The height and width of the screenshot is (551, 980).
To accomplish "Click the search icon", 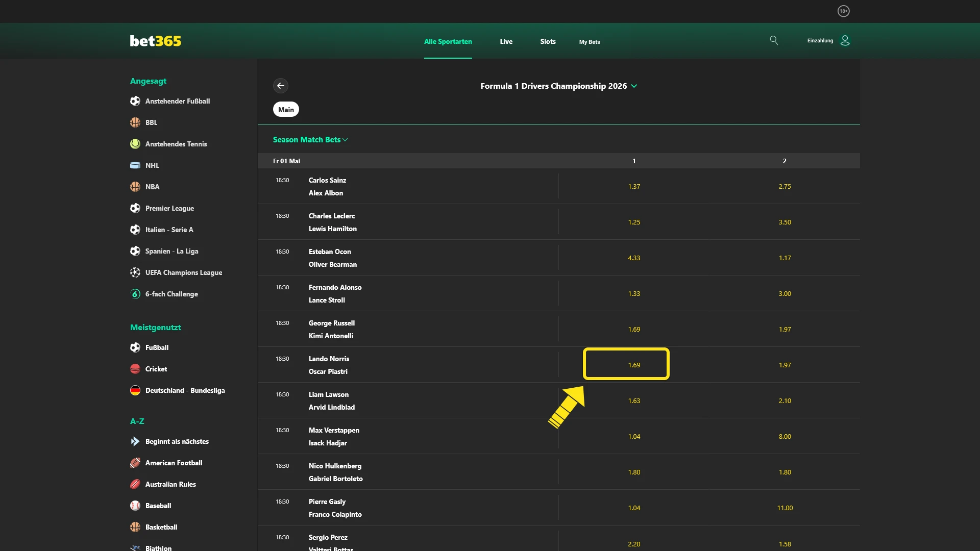I will [x=774, y=40].
